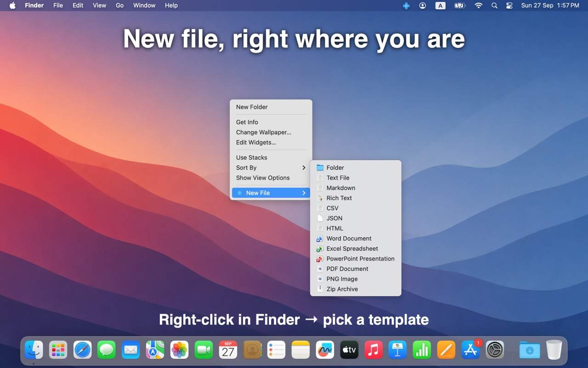Select Get Info from context menu
The height and width of the screenshot is (368, 588).
pyautogui.click(x=271, y=122)
